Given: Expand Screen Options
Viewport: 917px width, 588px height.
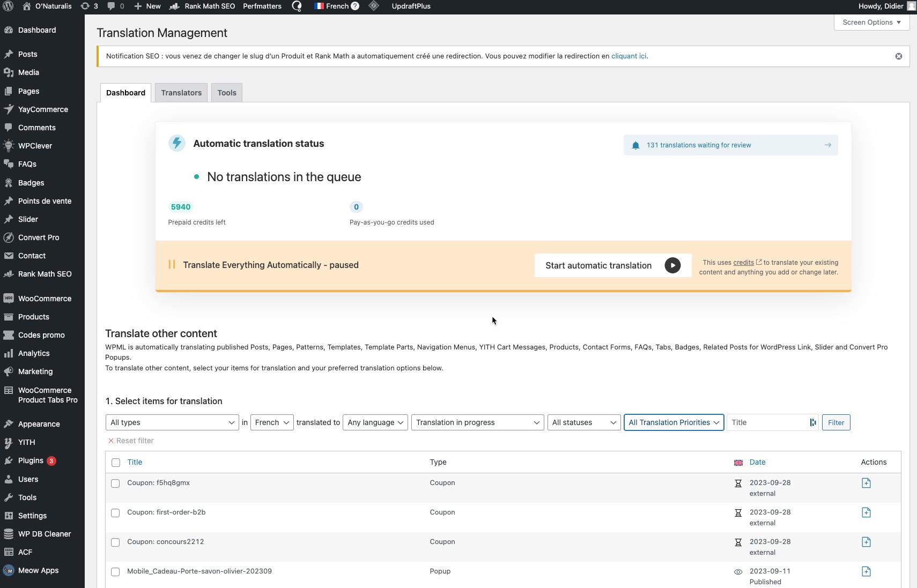Looking at the screenshot, I should click(x=872, y=23).
